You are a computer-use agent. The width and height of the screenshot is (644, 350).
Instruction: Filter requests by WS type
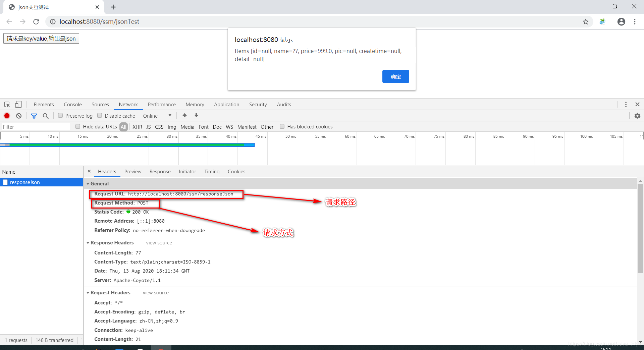click(229, 127)
